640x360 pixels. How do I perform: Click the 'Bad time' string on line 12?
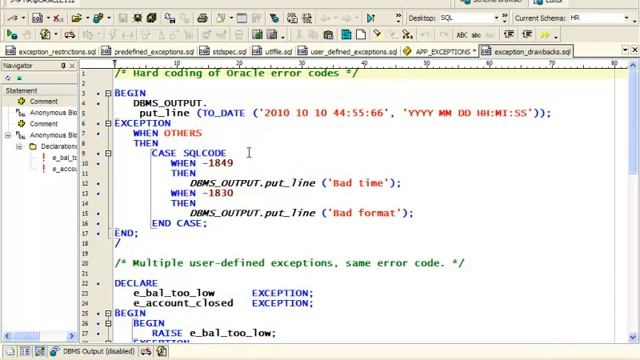click(358, 183)
